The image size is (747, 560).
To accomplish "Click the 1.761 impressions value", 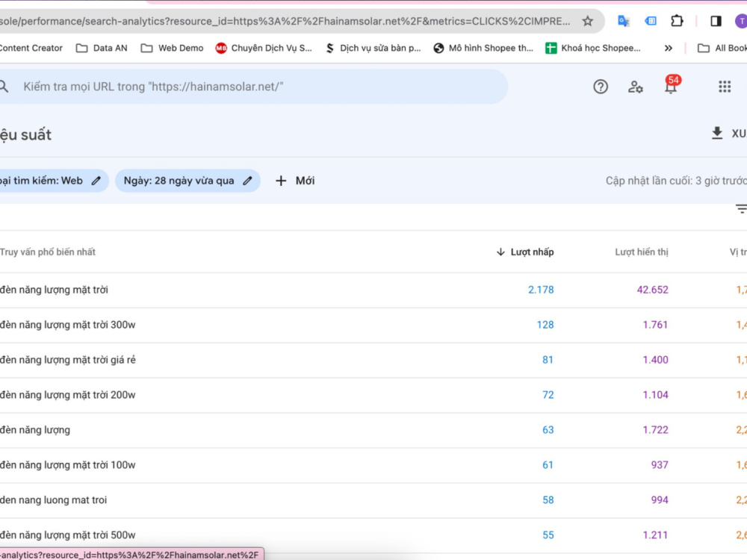I will [655, 325].
